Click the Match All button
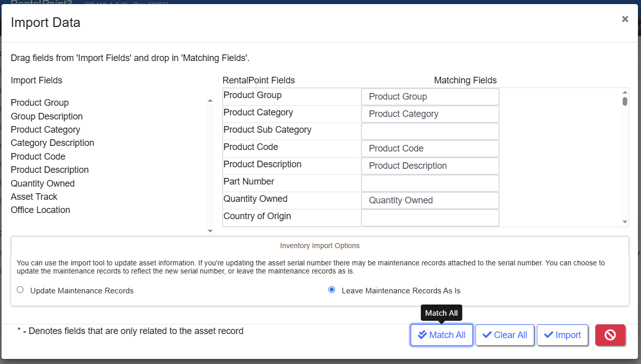Viewport: 641px width, 364px height. 442,335
